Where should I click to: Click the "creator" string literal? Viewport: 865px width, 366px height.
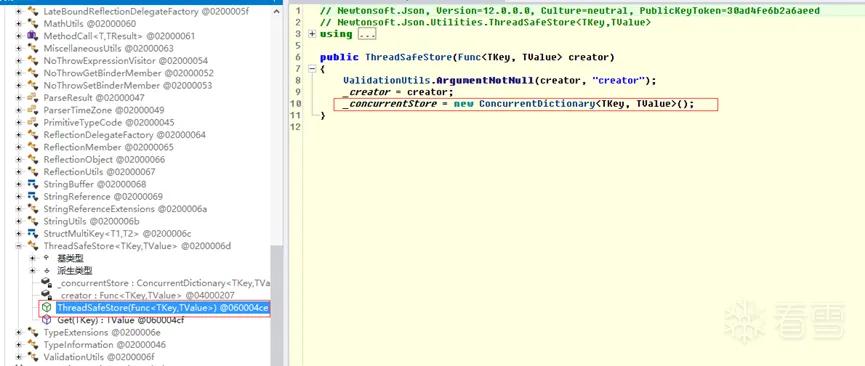[x=618, y=81]
